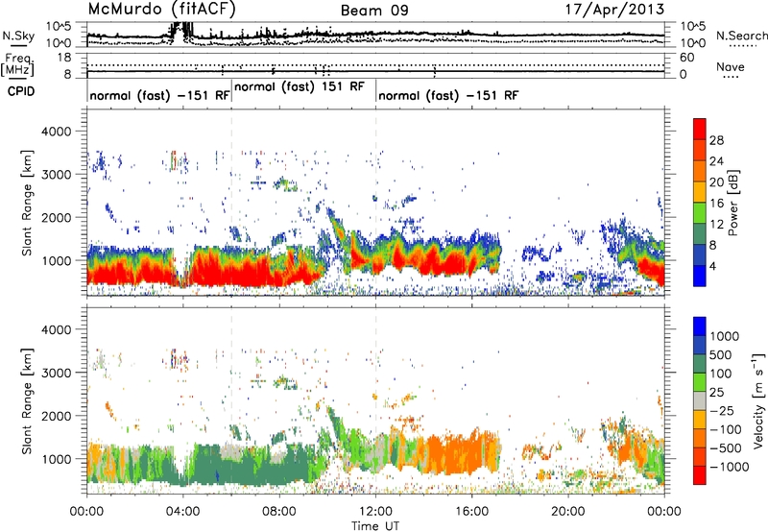Image resolution: width=768 pixels, height=532 pixels.
Task: Click the red -1000 velocity colorbar swatch
Action: [x=700, y=475]
